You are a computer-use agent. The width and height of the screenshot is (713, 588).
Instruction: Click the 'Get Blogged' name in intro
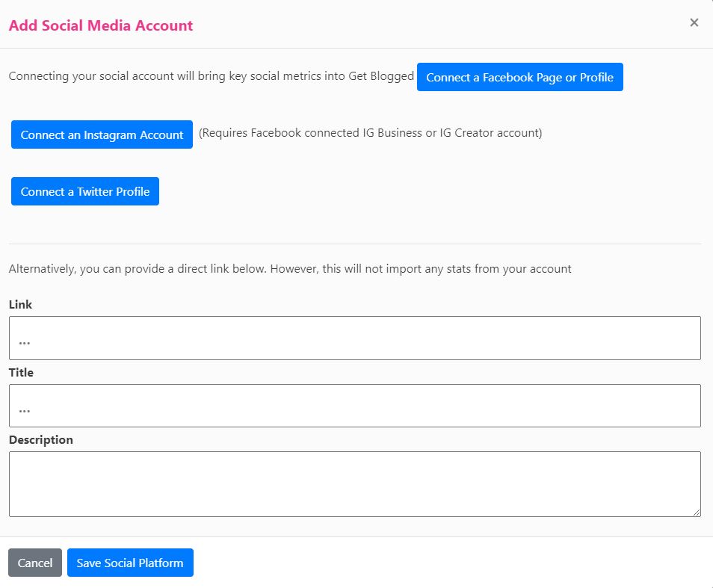click(x=381, y=76)
